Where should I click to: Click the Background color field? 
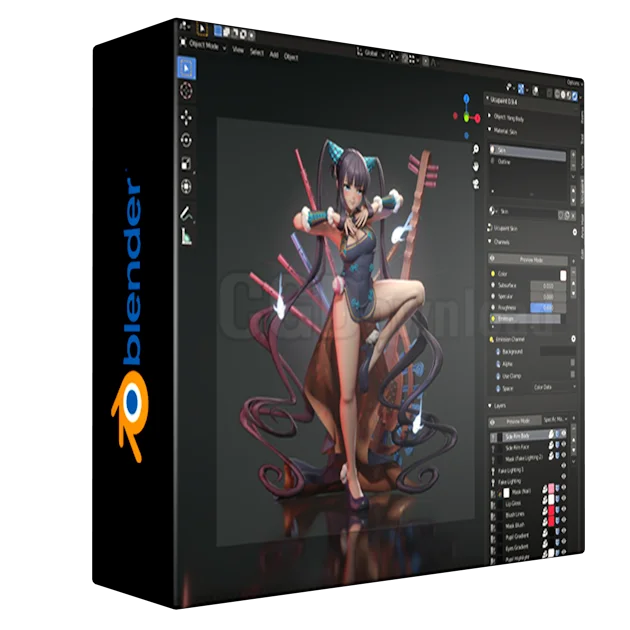(558, 352)
